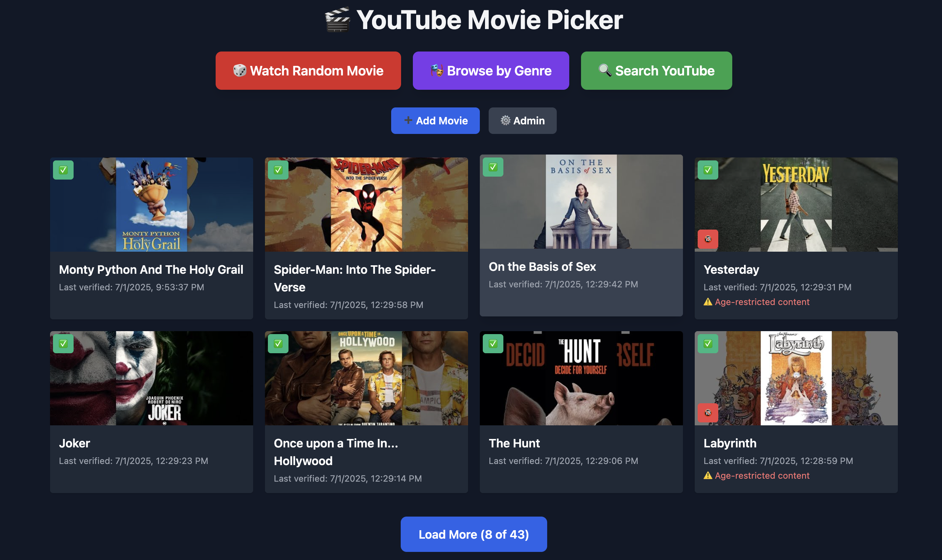The width and height of the screenshot is (942, 560).
Task: Load more movies (8 of 43)
Action: 474,534
